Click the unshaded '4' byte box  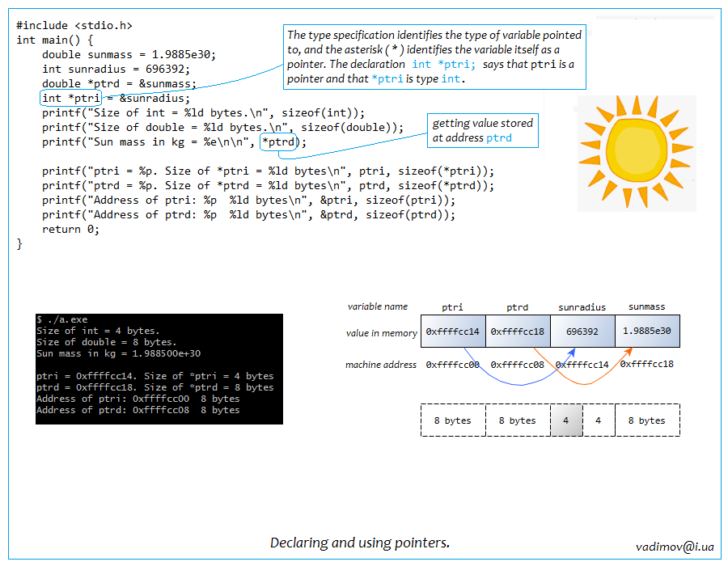599,420
